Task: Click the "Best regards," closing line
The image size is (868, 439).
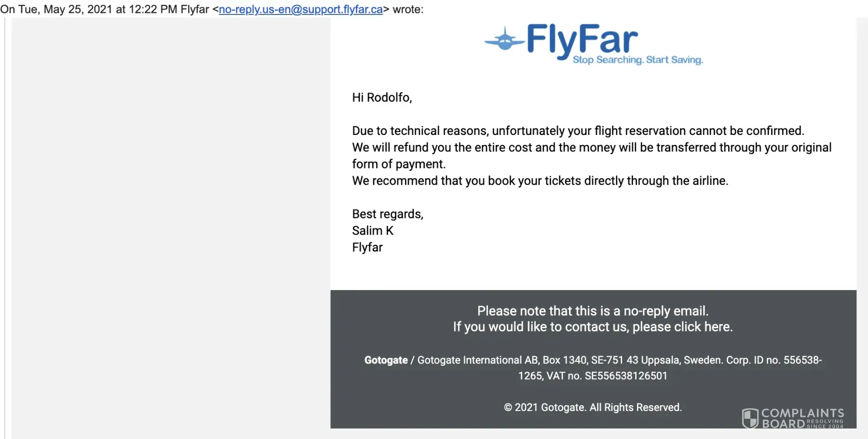Action: click(x=387, y=214)
